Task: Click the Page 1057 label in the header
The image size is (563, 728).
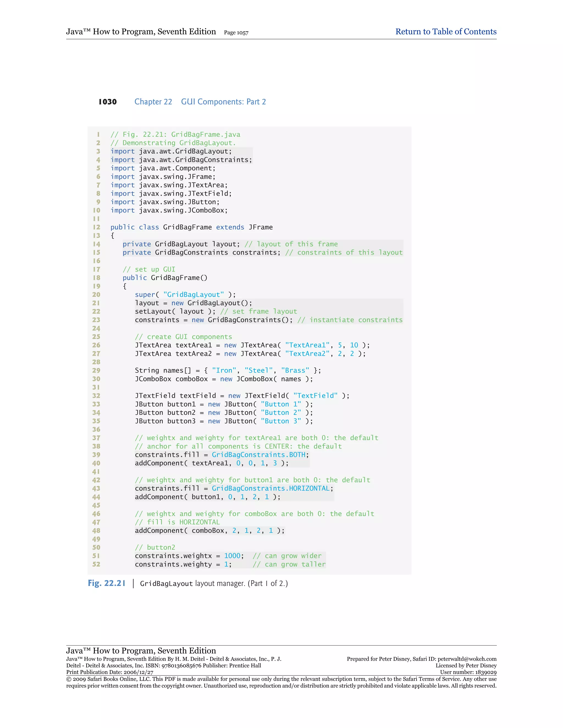Action: point(236,33)
